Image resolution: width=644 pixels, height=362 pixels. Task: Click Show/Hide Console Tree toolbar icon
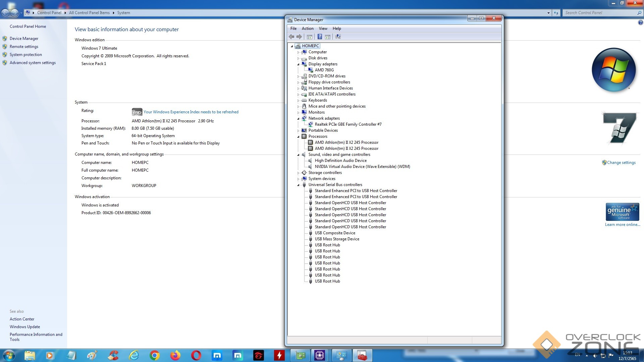pos(310,37)
